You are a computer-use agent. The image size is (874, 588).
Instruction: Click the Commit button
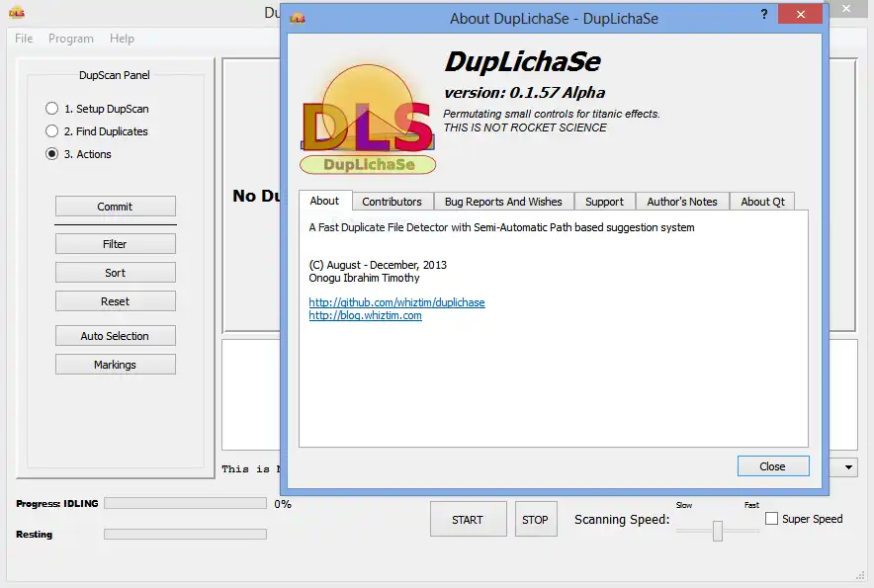tap(116, 207)
